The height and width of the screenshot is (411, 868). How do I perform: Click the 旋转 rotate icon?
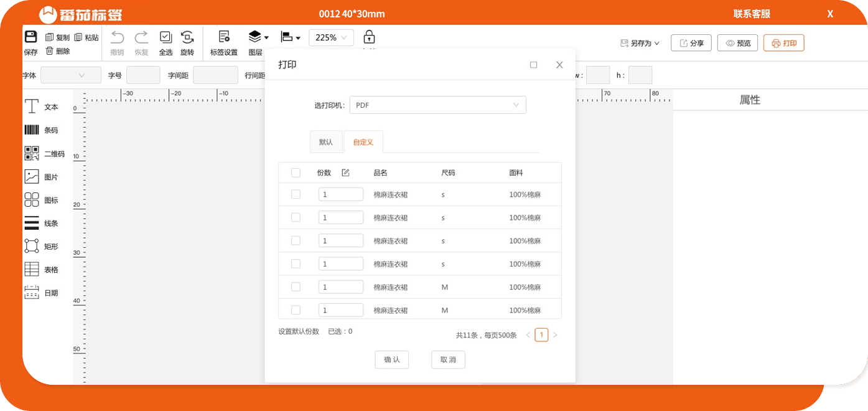(x=187, y=42)
